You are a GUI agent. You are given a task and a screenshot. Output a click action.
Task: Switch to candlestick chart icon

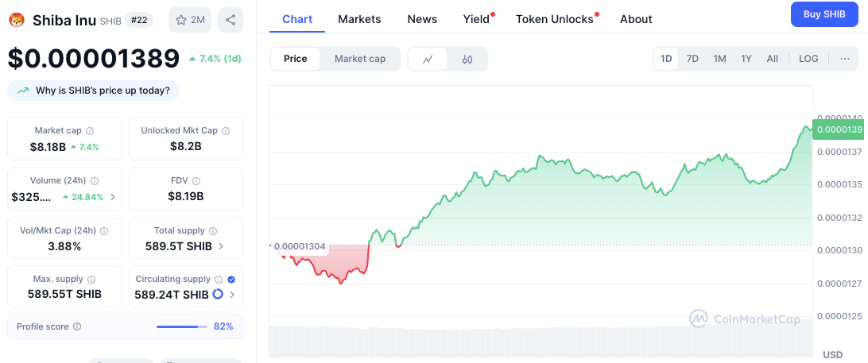click(467, 59)
